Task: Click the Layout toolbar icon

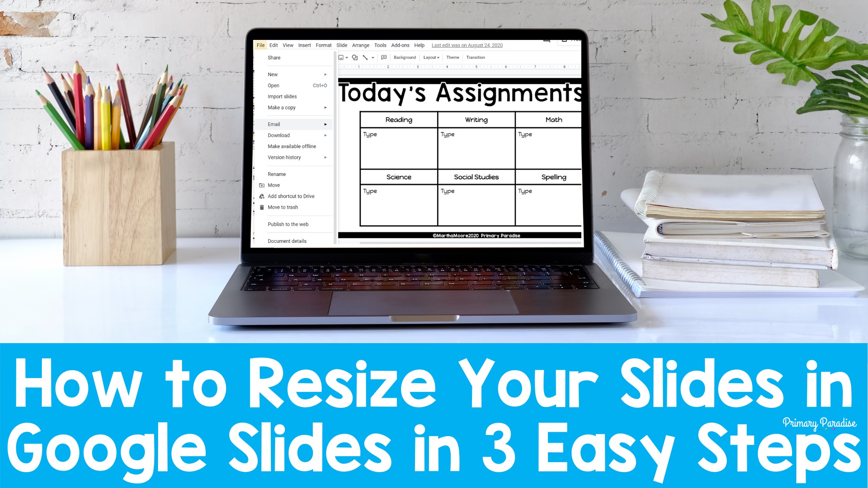Action: coord(431,57)
